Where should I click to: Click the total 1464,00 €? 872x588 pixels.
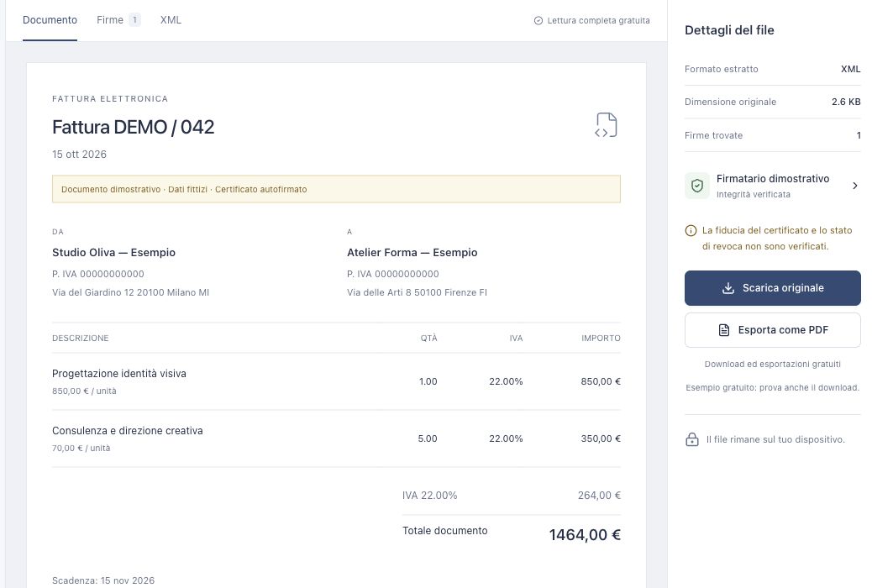585,535
